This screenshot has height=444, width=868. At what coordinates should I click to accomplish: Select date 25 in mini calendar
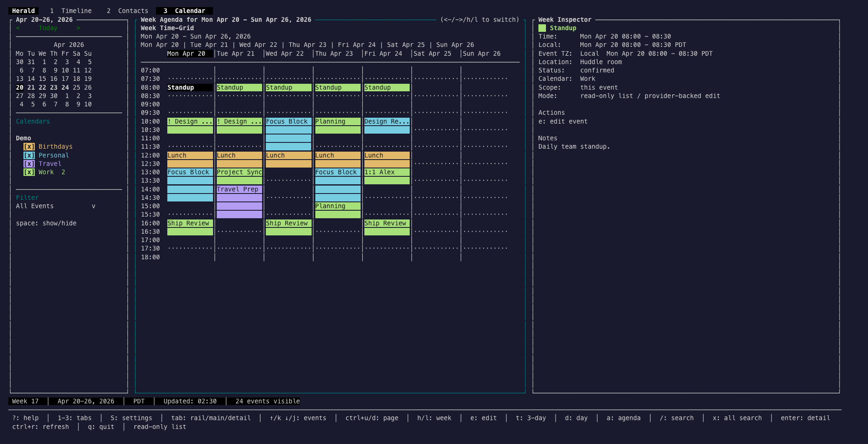(76, 88)
